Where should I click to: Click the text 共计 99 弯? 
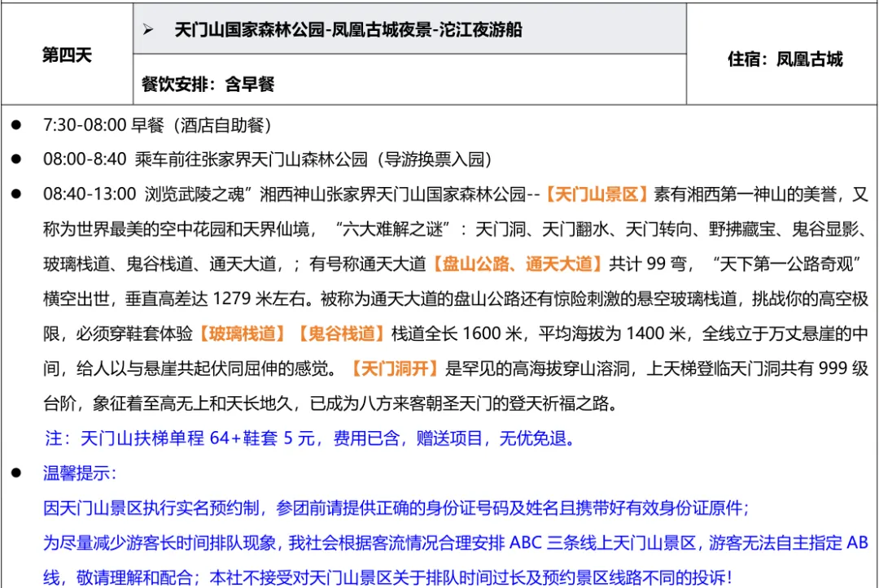pos(648,264)
